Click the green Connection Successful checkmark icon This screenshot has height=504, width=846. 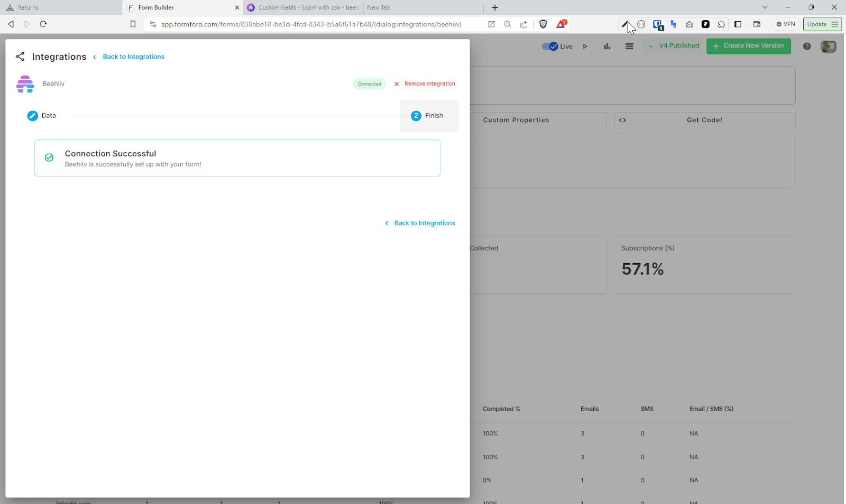coord(49,157)
